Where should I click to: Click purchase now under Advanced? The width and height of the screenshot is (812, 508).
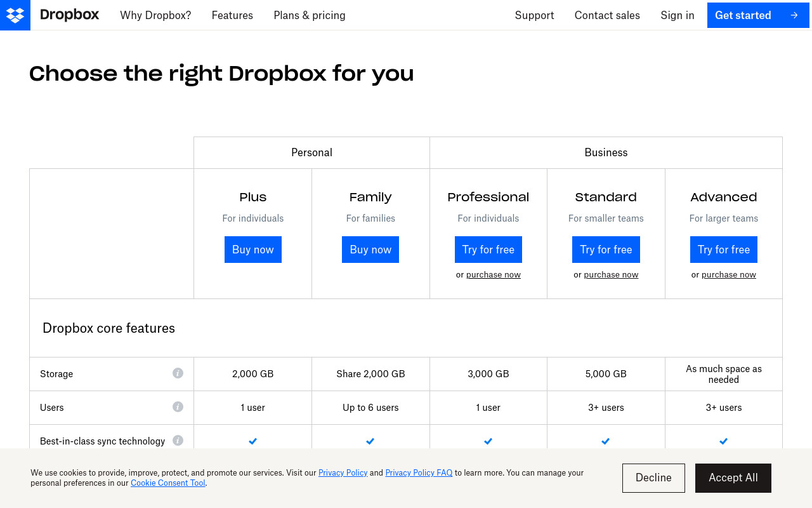(x=729, y=275)
